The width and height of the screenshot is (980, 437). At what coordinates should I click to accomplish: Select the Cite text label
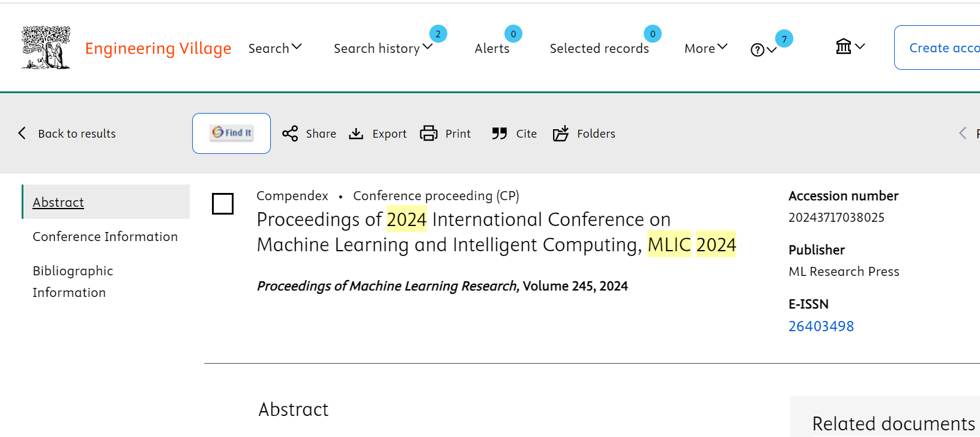click(527, 133)
